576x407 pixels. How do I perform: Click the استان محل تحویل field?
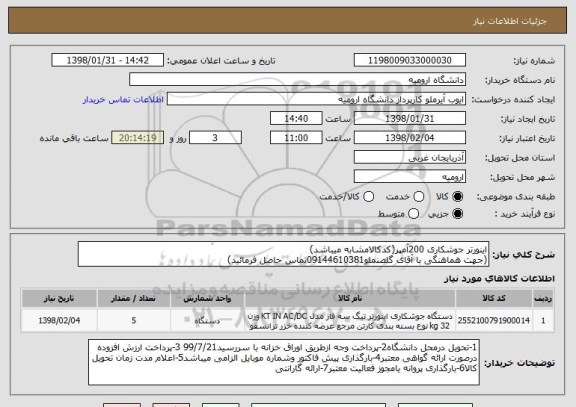410,158
